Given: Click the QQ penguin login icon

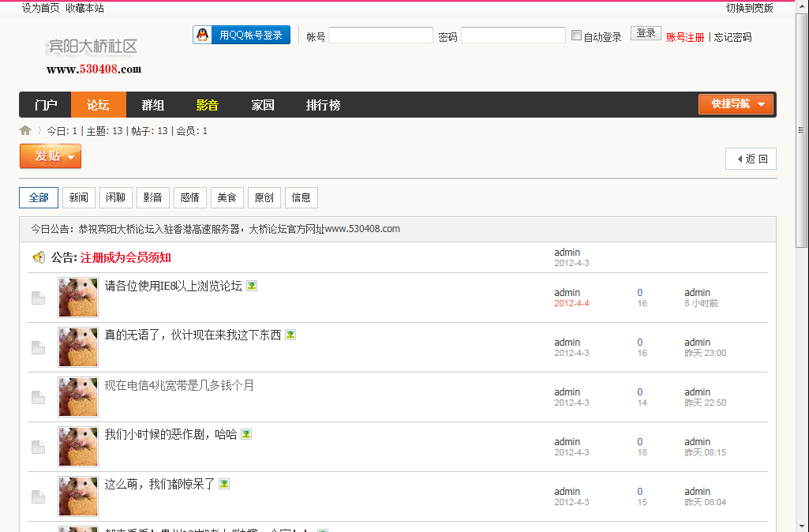Looking at the screenshot, I should [x=203, y=35].
